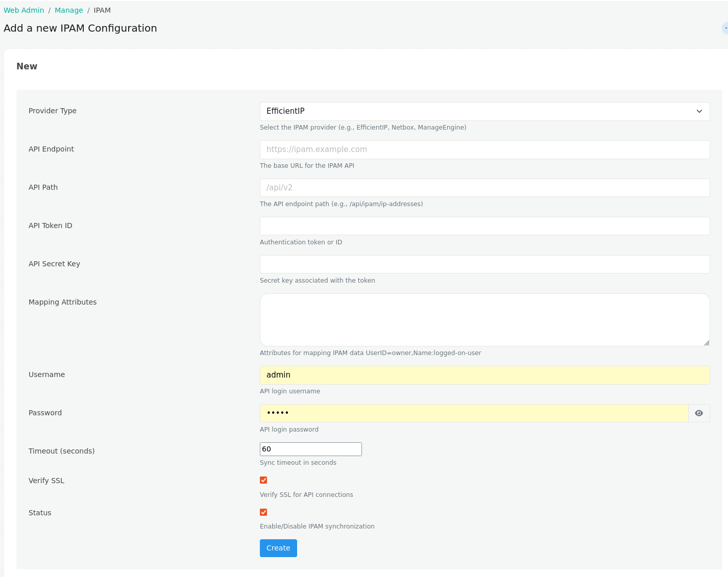Click the API Path label
728x577 pixels.
(43, 187)
